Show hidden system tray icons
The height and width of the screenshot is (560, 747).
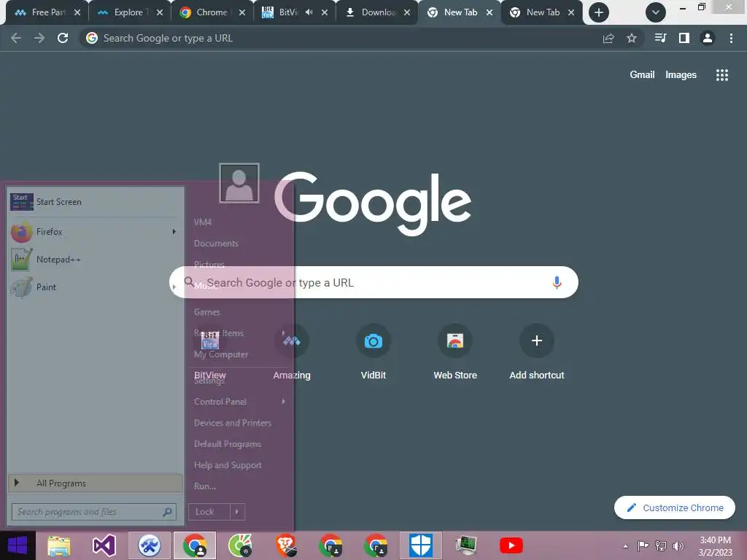[x=625, y=546]
